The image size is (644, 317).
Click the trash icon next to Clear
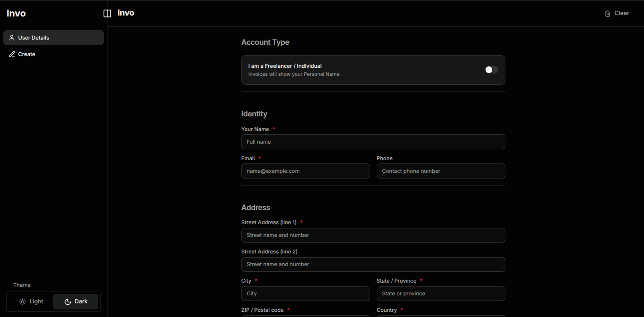pyautogui.click(x=607, y=13)
